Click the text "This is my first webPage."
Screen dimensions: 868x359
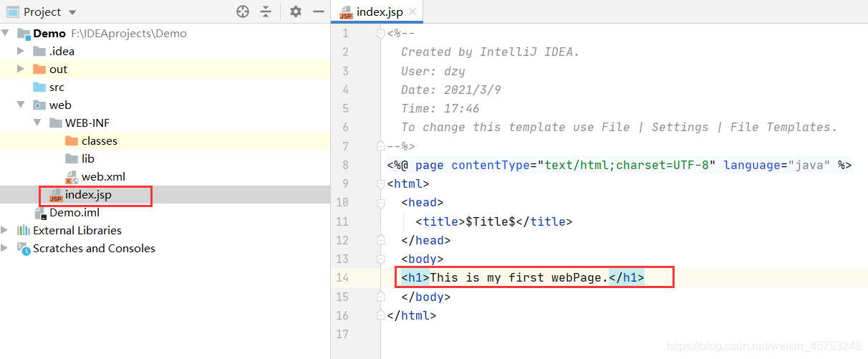pos(519,277)
